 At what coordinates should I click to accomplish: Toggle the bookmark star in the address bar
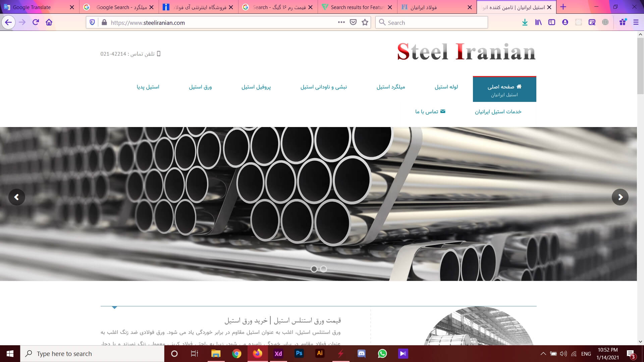click(x=365, y=22)
